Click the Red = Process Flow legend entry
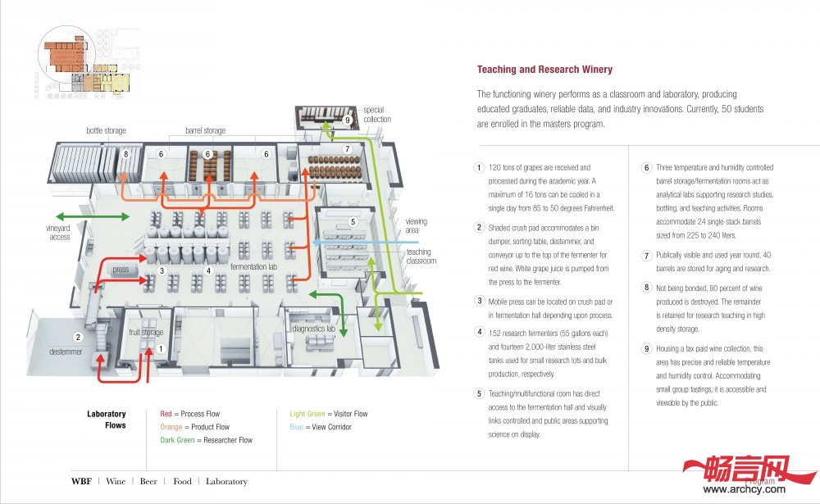 click(x=189, y=414)
